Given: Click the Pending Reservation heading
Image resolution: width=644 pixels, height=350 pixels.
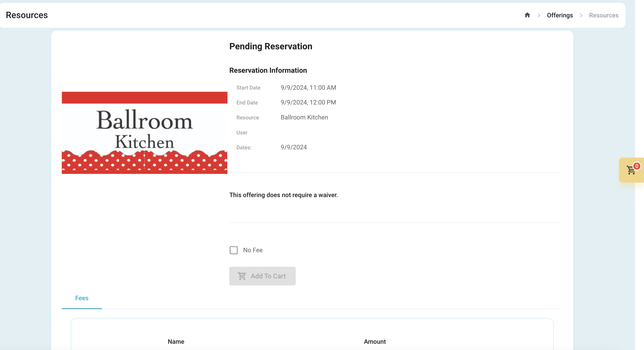Looking at the screenshot, I should click(271, 46).
